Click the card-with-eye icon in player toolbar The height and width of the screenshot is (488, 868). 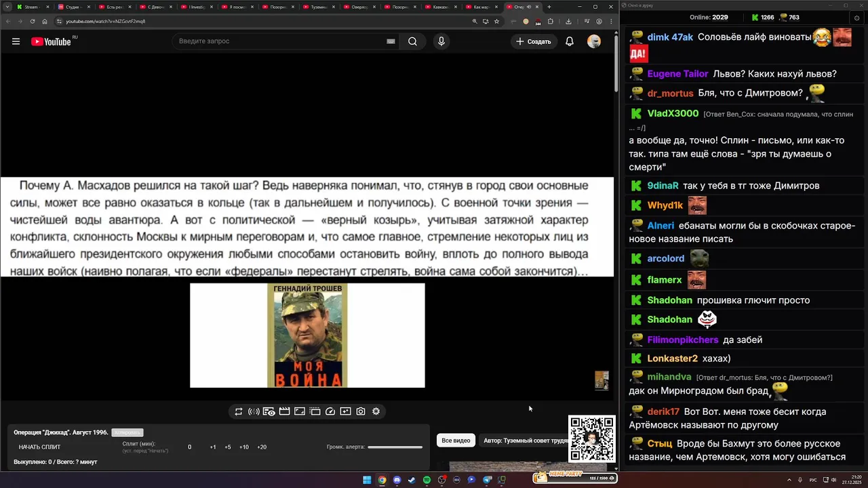click(269, 411)
